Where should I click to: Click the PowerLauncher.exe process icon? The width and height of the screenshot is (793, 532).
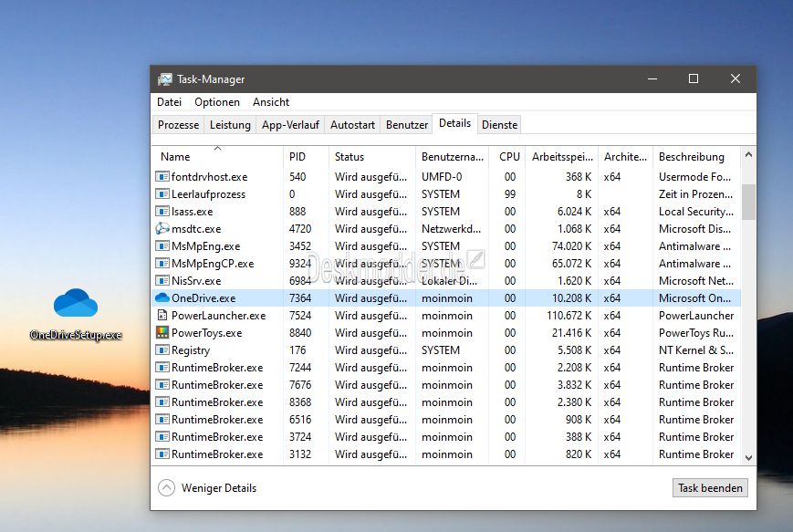point(162,316)
